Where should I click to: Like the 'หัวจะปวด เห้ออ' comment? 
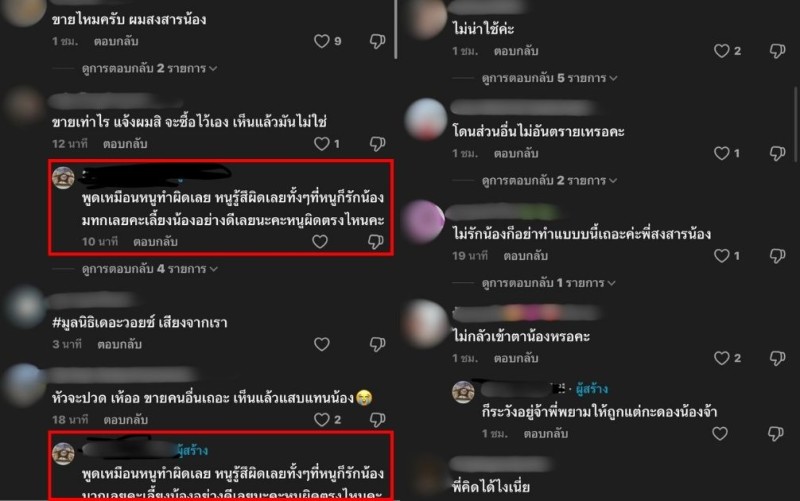(x=321, y=420)
